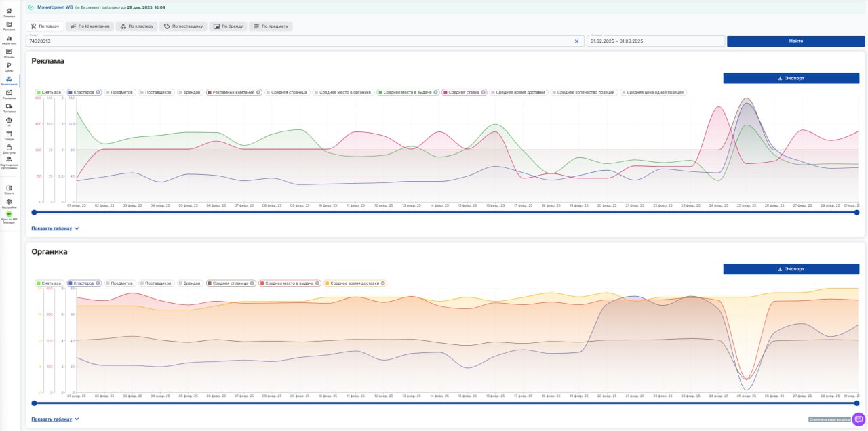Go to the Главная home icon
Screen dimensions: 868x431
tap(9, 12)
